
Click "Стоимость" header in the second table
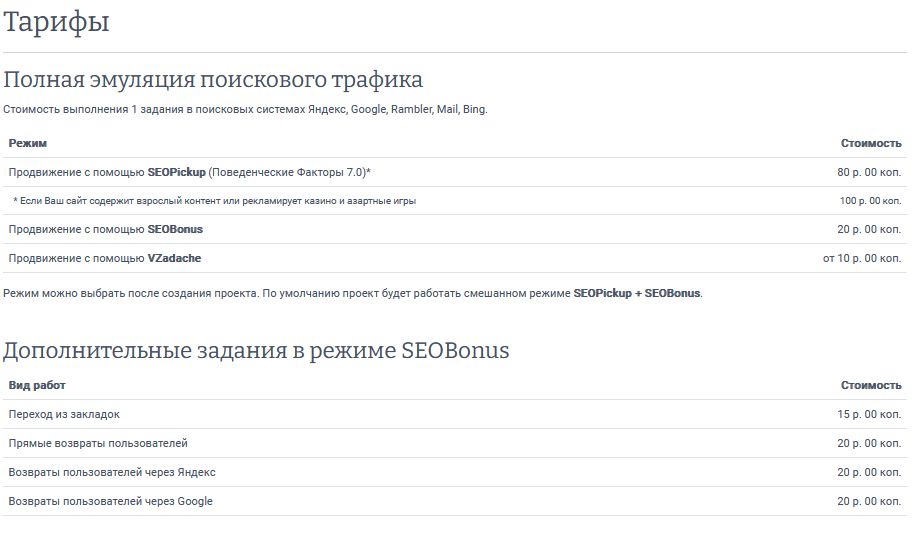coord(870,385)
